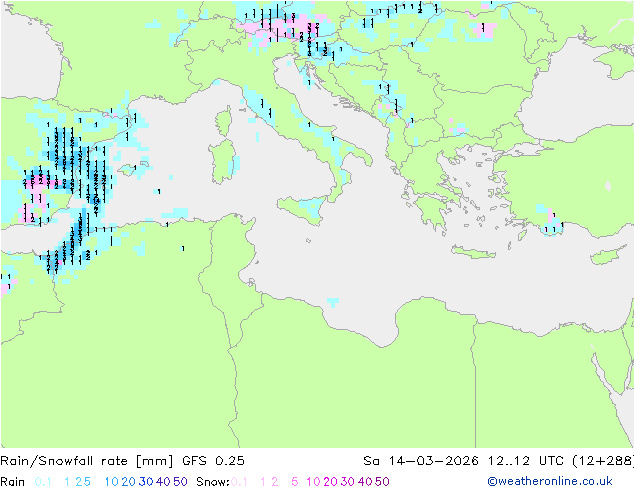The image size is (634, 490).
Task: Click the weatheronline.co.uk copyright link
Action: (550, 481)
